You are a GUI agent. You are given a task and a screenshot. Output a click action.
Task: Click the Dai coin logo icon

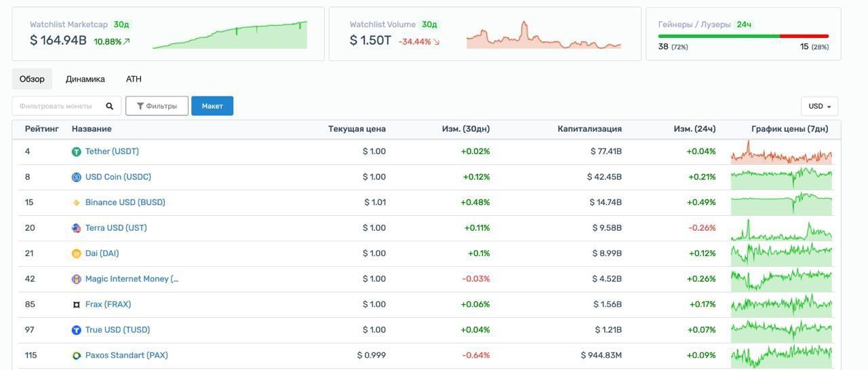pos(77,254)
